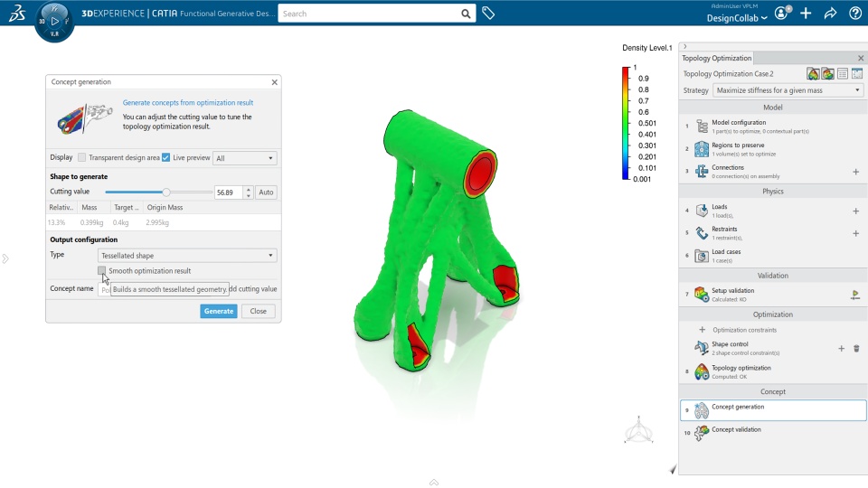Click the Origin Mass column header

point(165,208)
